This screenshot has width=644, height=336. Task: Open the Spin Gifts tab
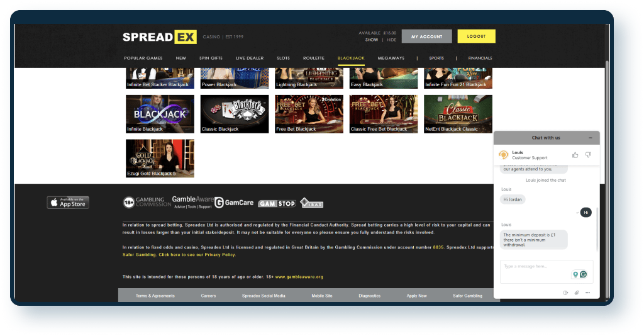(211, 59)
